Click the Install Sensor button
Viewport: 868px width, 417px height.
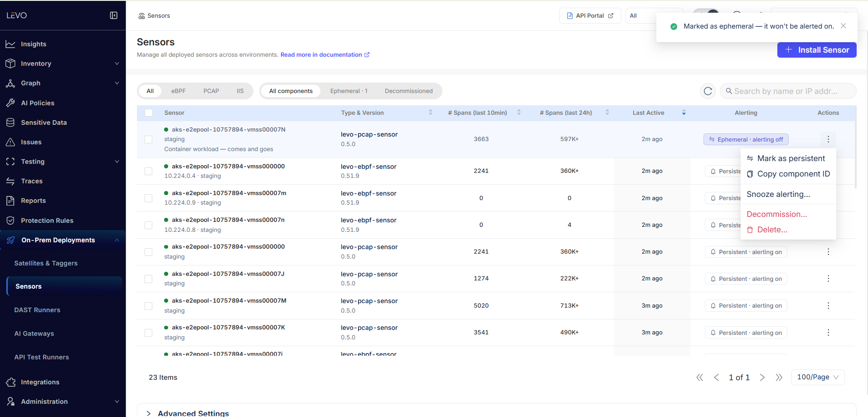pos(817,50)
